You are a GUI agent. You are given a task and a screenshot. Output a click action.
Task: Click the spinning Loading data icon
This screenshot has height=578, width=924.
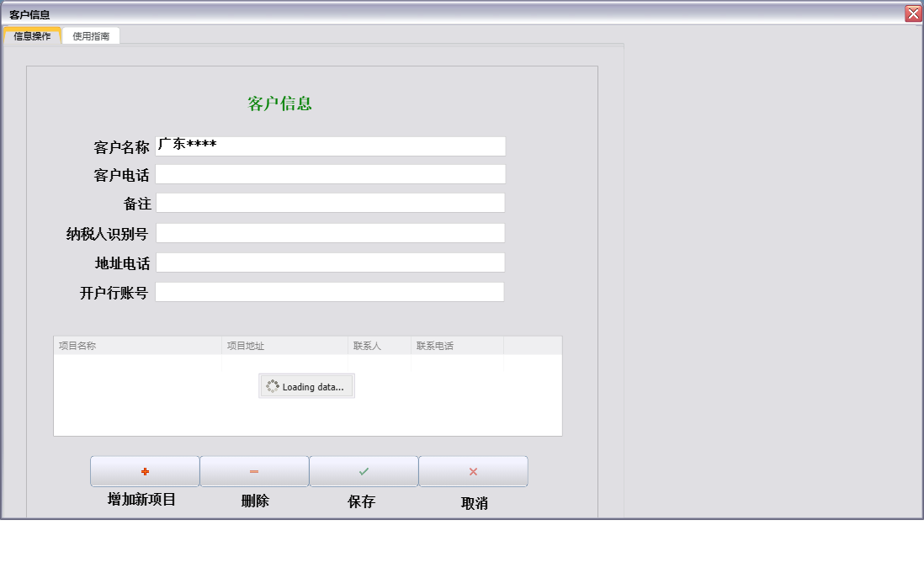pos(272,385)
